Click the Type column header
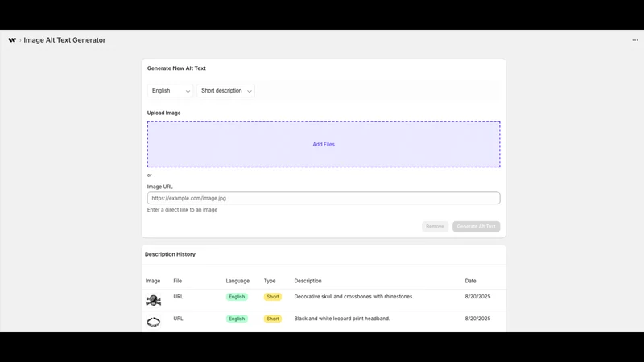 tap(270, 281)
